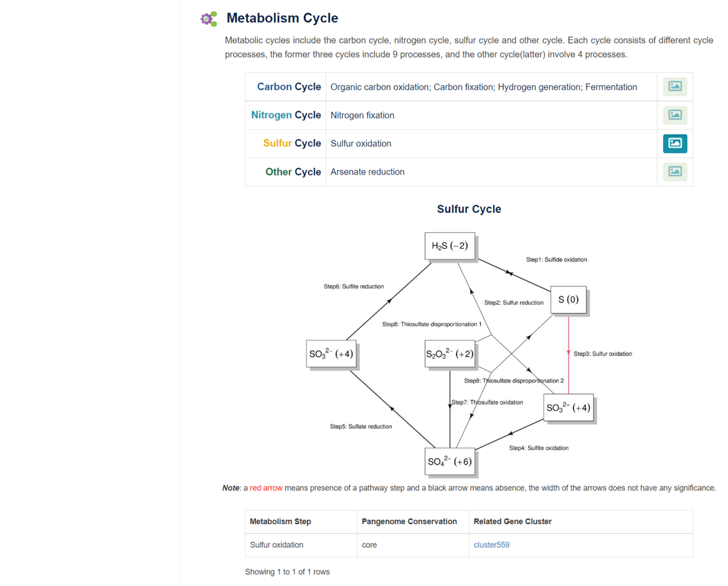The width and height of the screenshot is (728, 586).
Task: Show the Other Cycle diagram image
Action: pos(675,172)
